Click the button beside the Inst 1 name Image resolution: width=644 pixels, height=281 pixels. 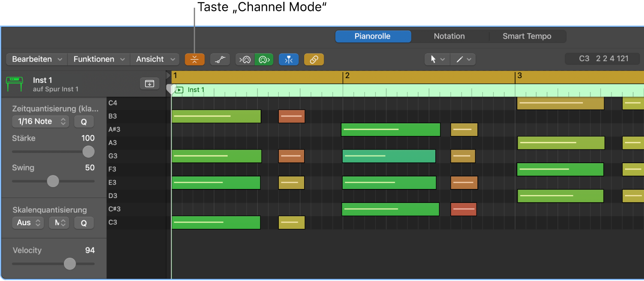[149, 83]
